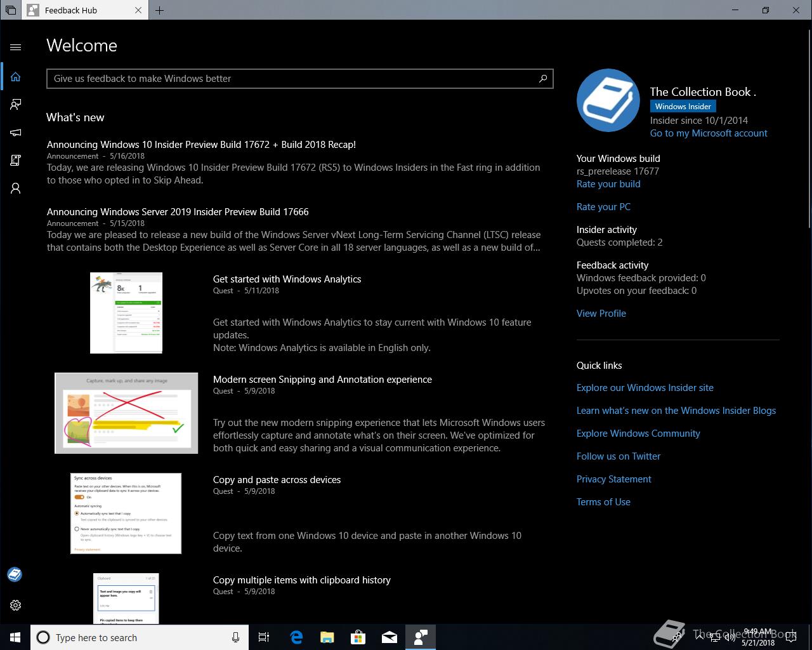Open Modern screen Snipping quest title
Image resolution: width=812 pixels, height=650 pixels.
click(322, 380)
